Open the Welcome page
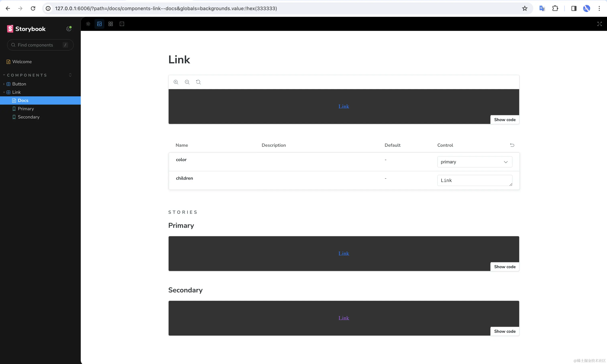 pyautogui.click(x=22, y=62)
